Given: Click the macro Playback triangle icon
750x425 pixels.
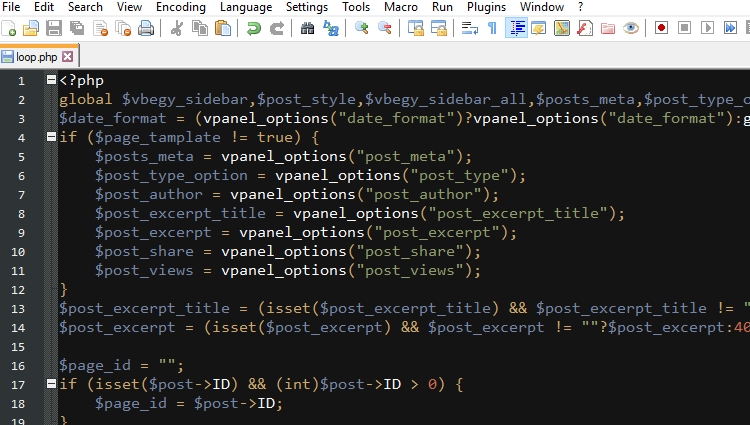Looking at the screenshot, I should coord(707,28).
